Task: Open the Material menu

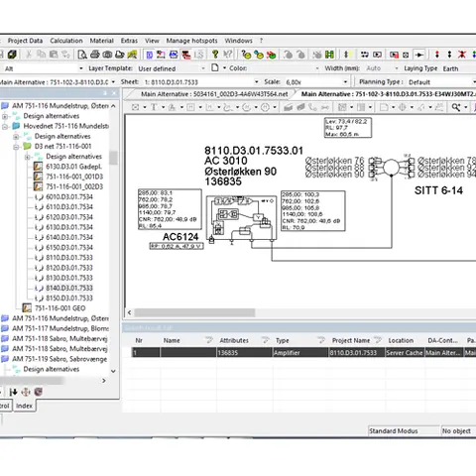Action: pos(101,41)
